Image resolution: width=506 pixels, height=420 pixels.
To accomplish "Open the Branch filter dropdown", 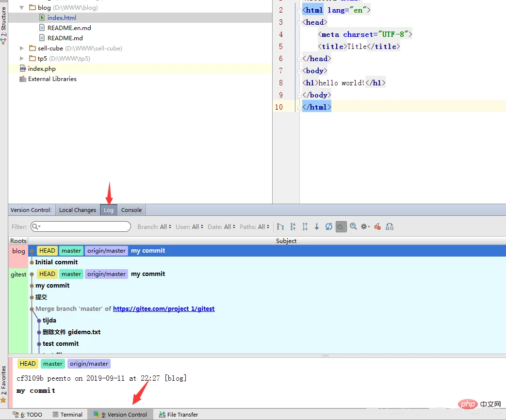I will [x=154, y=227].
